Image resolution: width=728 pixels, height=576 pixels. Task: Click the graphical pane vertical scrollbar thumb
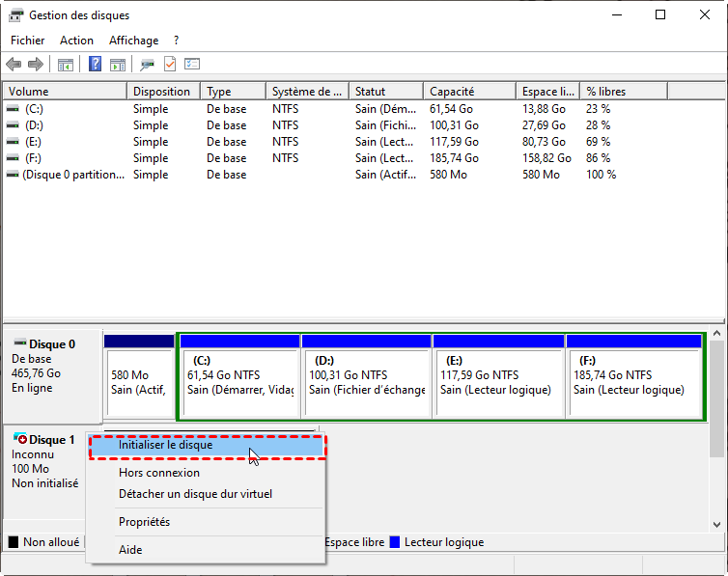[716, 398]
